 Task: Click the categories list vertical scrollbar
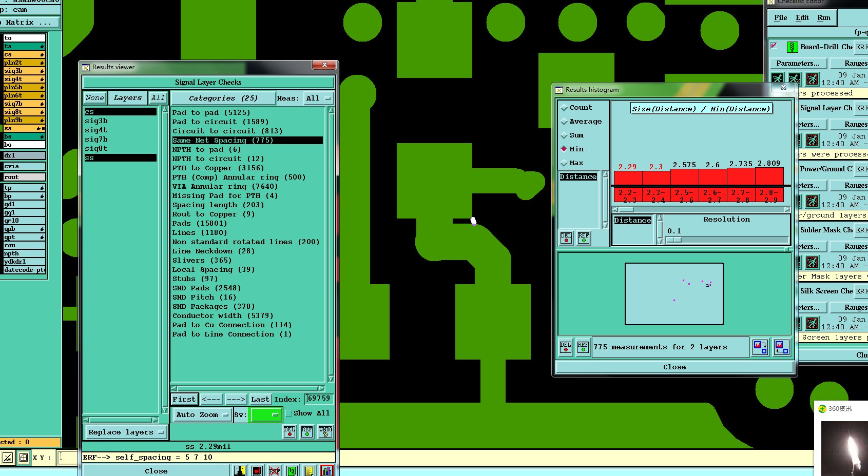pyautogui.click(x=331, y=245)
